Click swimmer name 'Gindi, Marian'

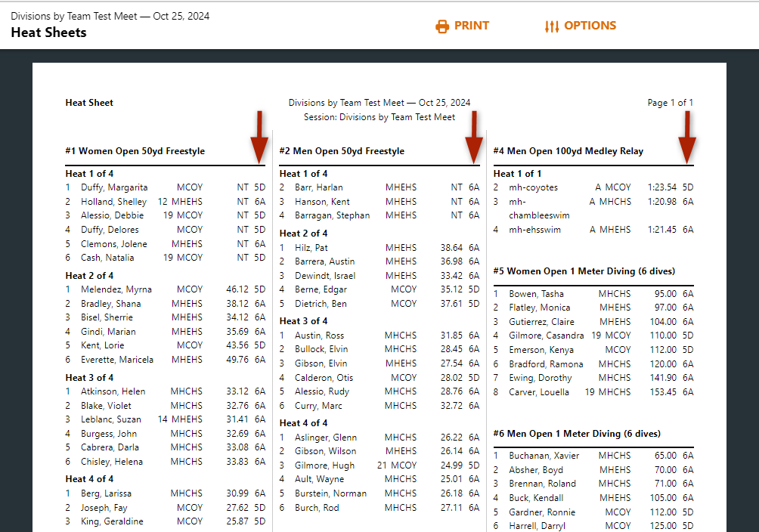(108, 332)
